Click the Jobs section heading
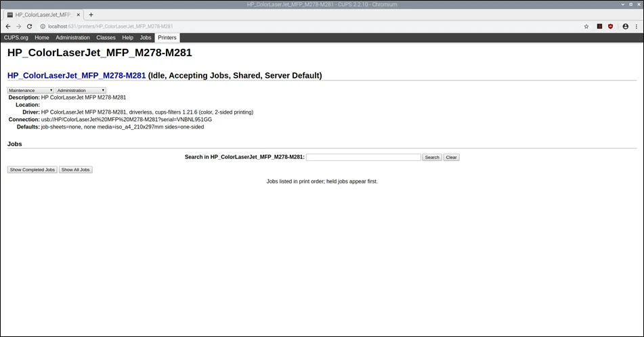This screenshot has height=337, width=644. [x=14, y=144]
